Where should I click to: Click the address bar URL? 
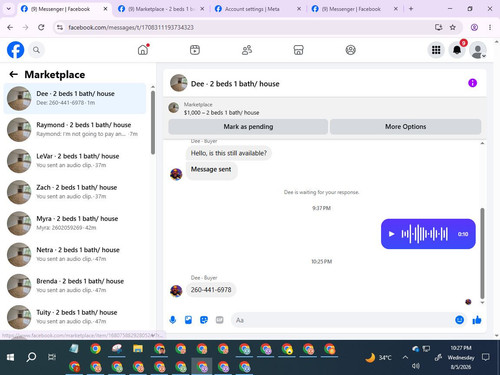[x=131, y=27]
